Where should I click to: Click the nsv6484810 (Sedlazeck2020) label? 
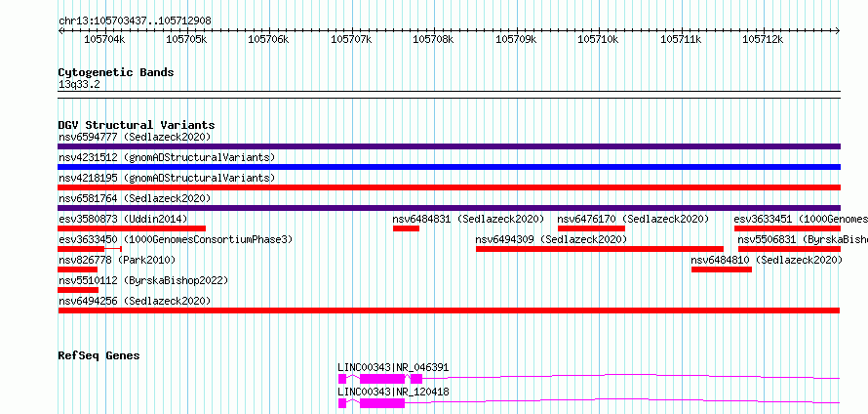[767, 260]
